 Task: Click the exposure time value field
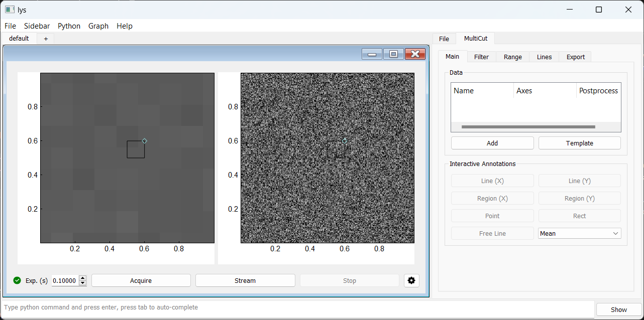click(x=65, y=281)
